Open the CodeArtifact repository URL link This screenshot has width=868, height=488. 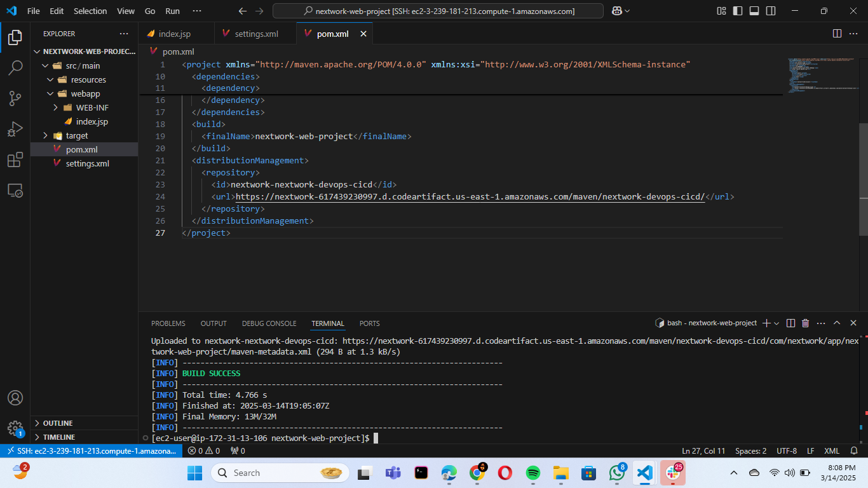pos(470,196)
